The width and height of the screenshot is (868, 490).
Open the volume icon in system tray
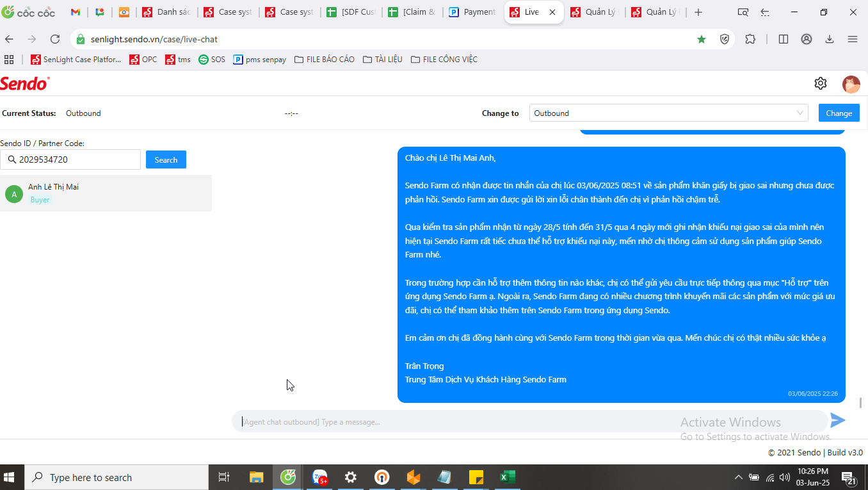pos(785,477)
